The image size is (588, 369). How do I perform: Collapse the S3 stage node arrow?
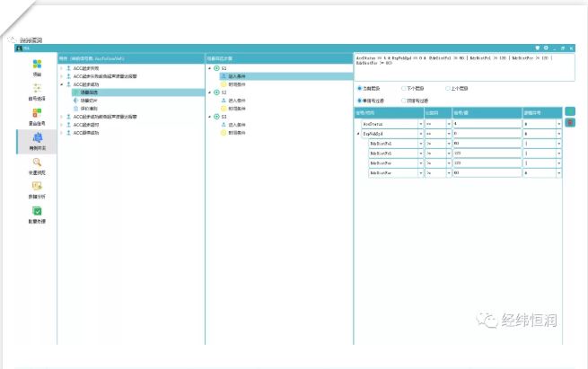210,117
